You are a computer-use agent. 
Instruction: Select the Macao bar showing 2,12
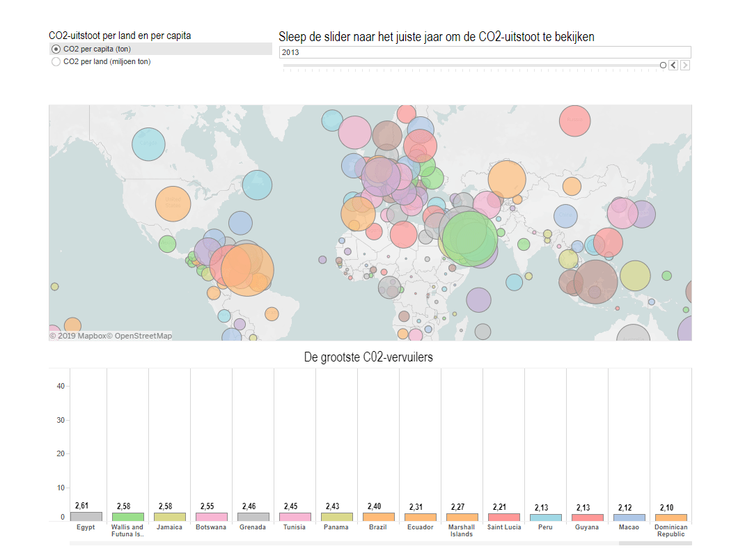[629, 518]
